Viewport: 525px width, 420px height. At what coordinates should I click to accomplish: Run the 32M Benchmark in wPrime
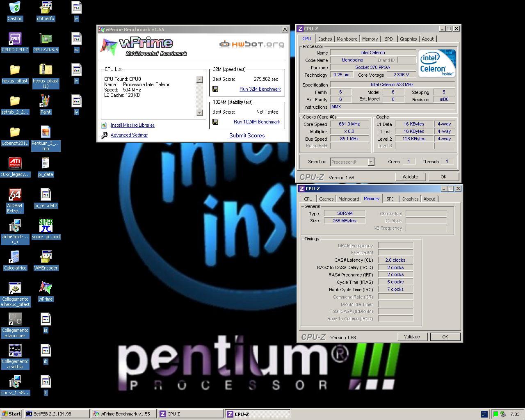(x=260, y=89)
